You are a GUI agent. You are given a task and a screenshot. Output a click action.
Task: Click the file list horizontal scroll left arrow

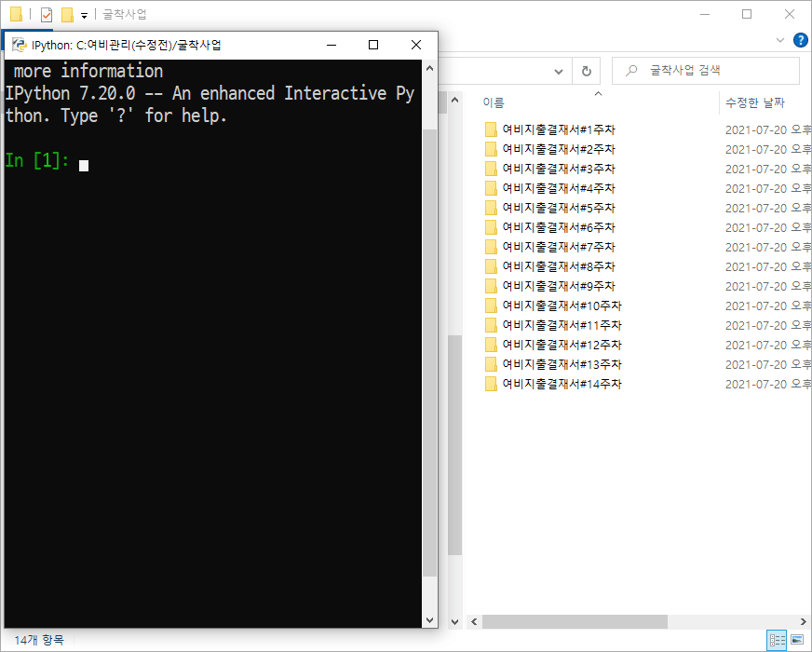(474, 621)
